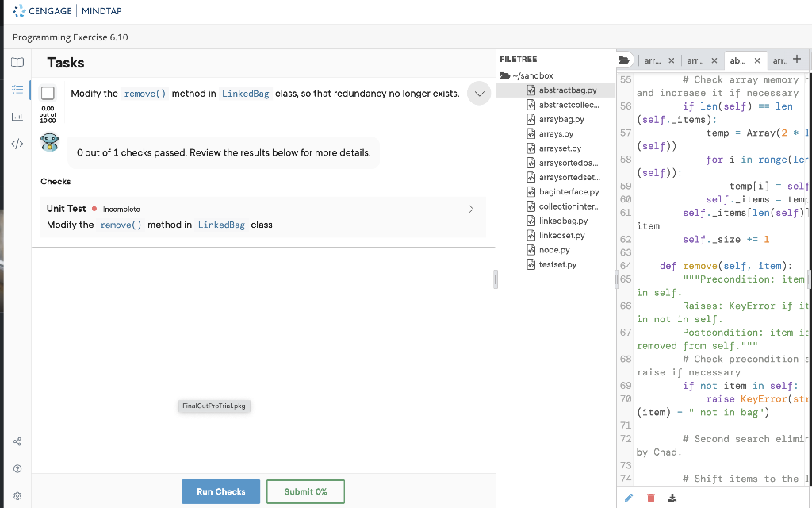
Task: Select the tasks checklist icon in sidebar
Action: [17, 89]
